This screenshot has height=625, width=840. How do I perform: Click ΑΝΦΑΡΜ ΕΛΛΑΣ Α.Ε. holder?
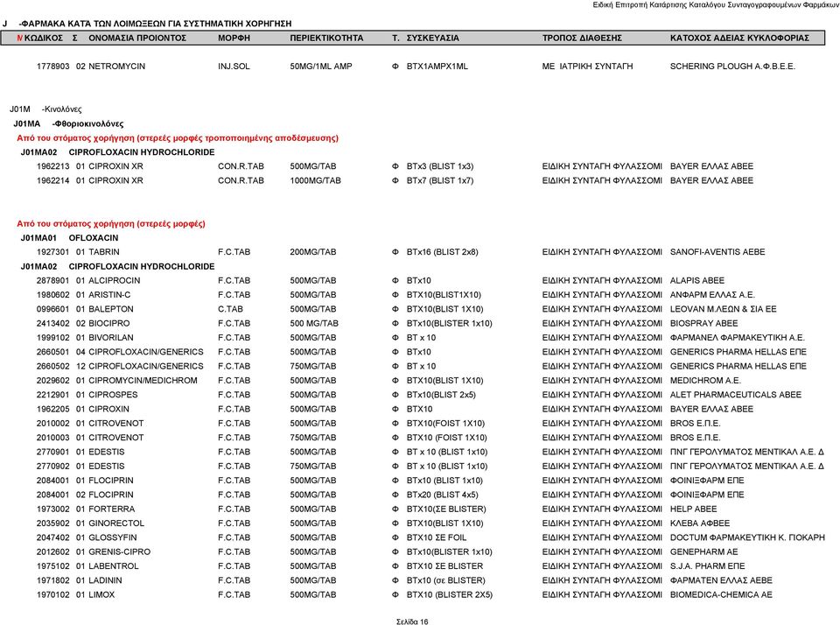tap(712, 295)
